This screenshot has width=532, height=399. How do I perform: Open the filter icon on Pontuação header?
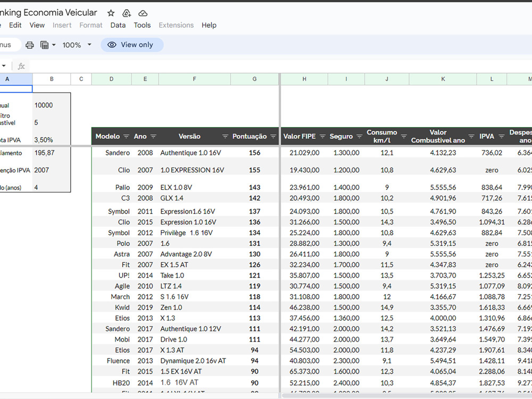click(273, 136)
